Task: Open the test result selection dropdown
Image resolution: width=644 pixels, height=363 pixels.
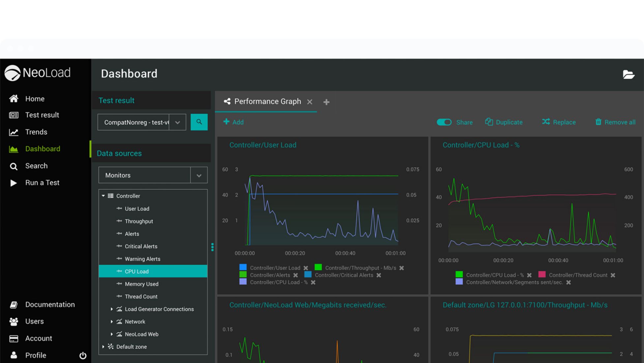Action: [x=177, y=122]
